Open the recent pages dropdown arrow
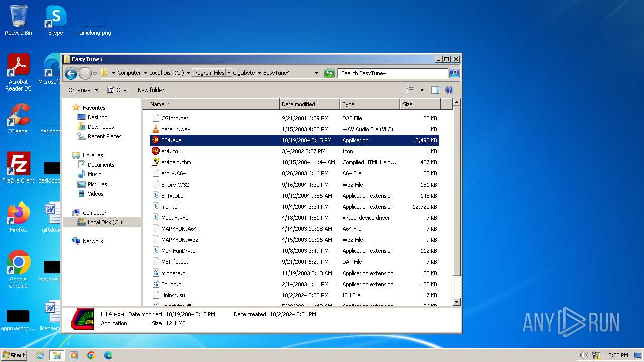This screenshot has width=644, height=362. [95, 74]
